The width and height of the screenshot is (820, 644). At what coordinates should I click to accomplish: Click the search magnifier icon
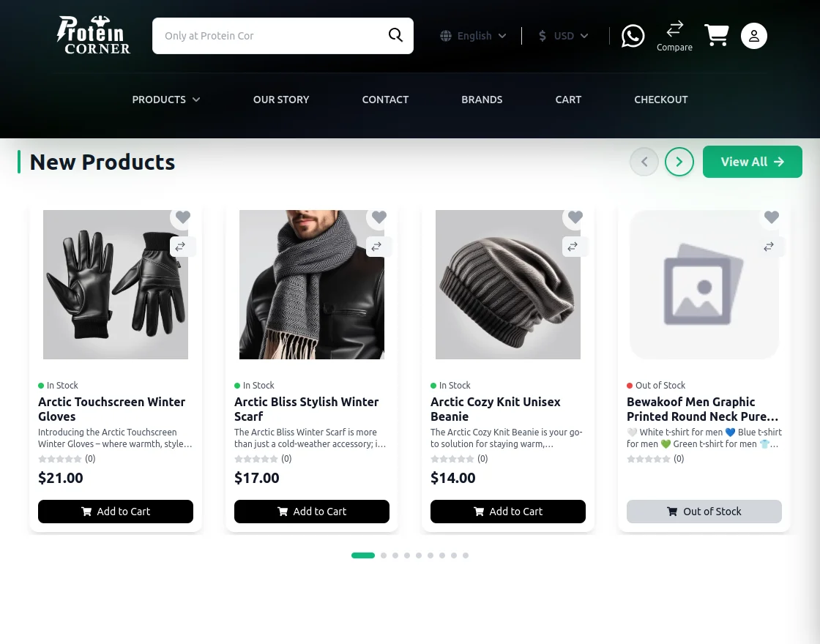coord(395,35)
